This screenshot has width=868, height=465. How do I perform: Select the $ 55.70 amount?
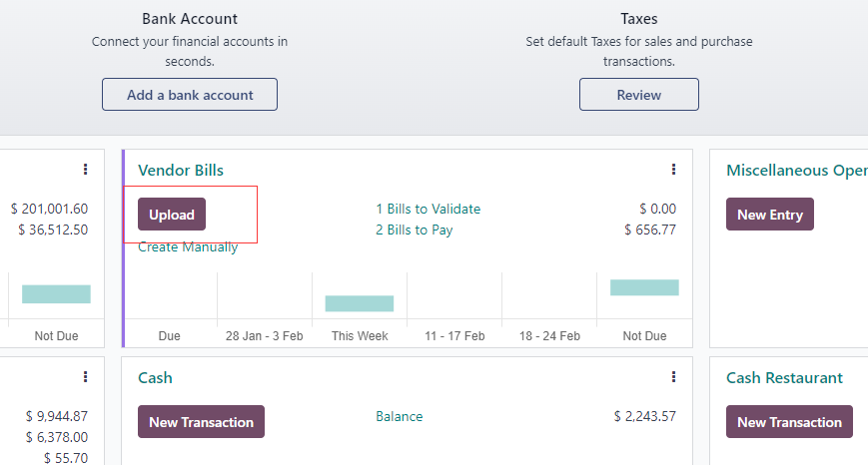coord(66,458)
